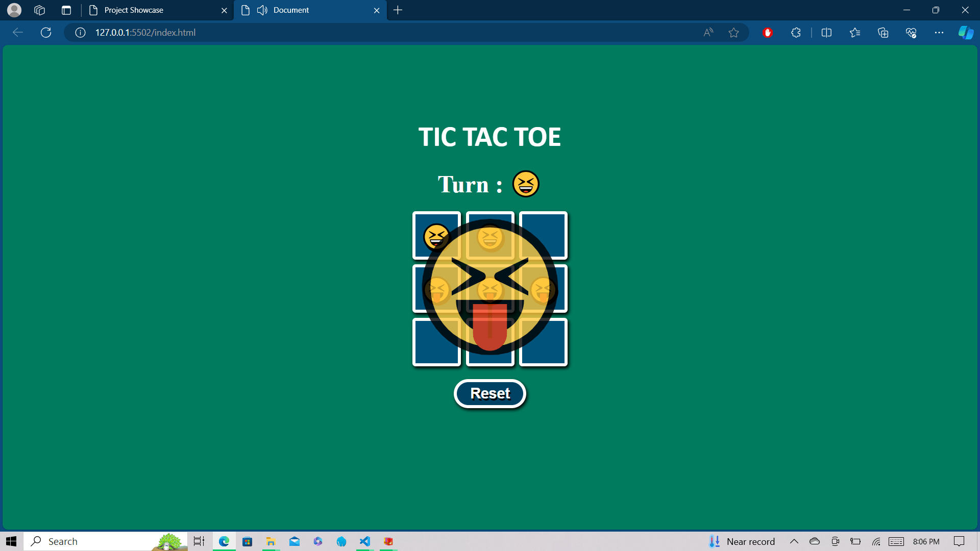Mute the Document tab audio

tap(262, 10)
